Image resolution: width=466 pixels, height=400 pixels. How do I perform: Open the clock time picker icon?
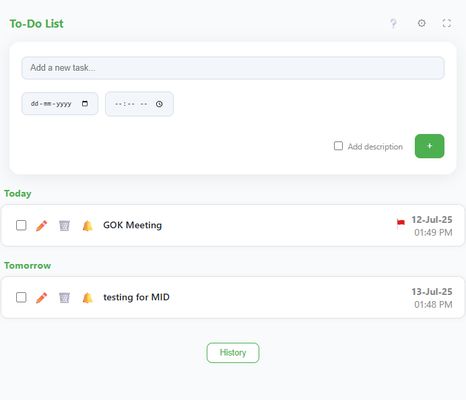(159, 104)
